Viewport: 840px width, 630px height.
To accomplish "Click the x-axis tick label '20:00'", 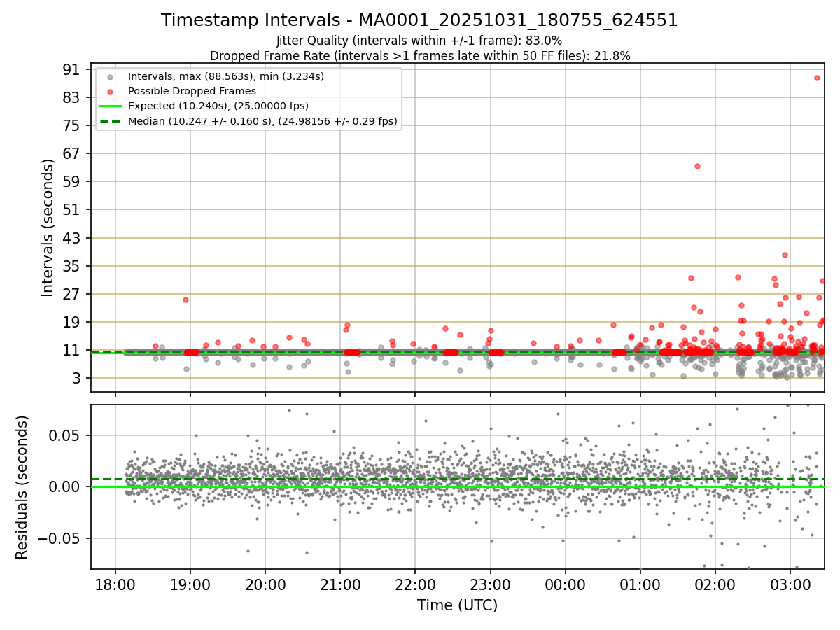I will 265,586.
